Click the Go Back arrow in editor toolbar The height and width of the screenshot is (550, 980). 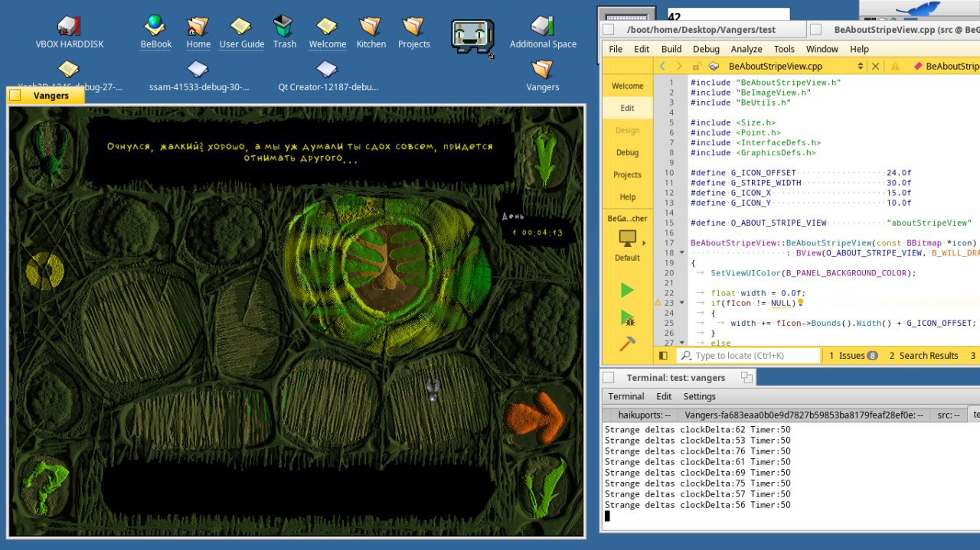[663, 67]
